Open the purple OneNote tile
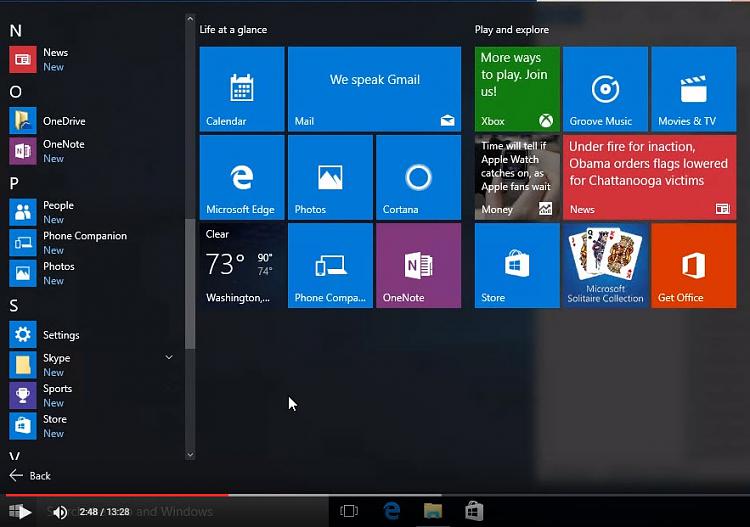This screenshot has height=527, width=750. pos(419,265)
